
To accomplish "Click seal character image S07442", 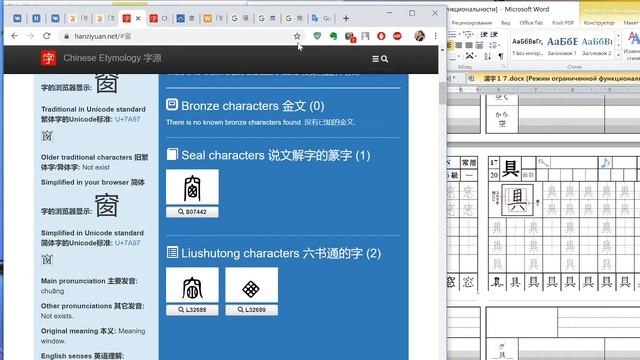I will pyautogui.click(x=192, y=187).
